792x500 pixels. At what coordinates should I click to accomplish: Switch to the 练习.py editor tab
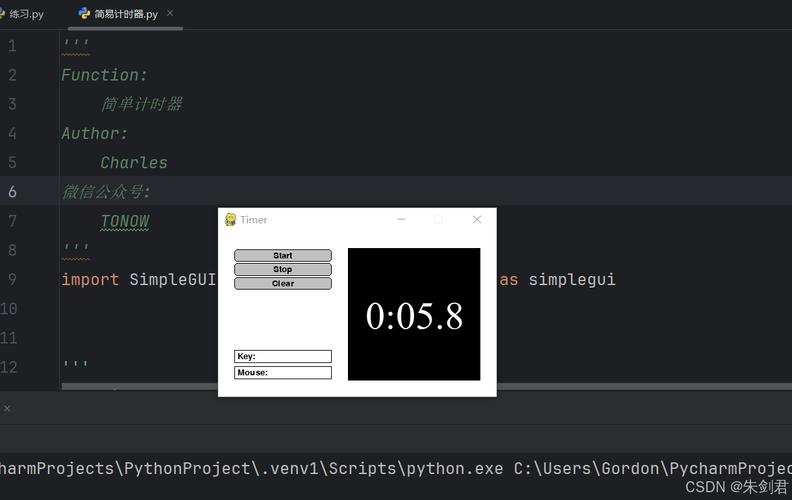pos(23,14)
